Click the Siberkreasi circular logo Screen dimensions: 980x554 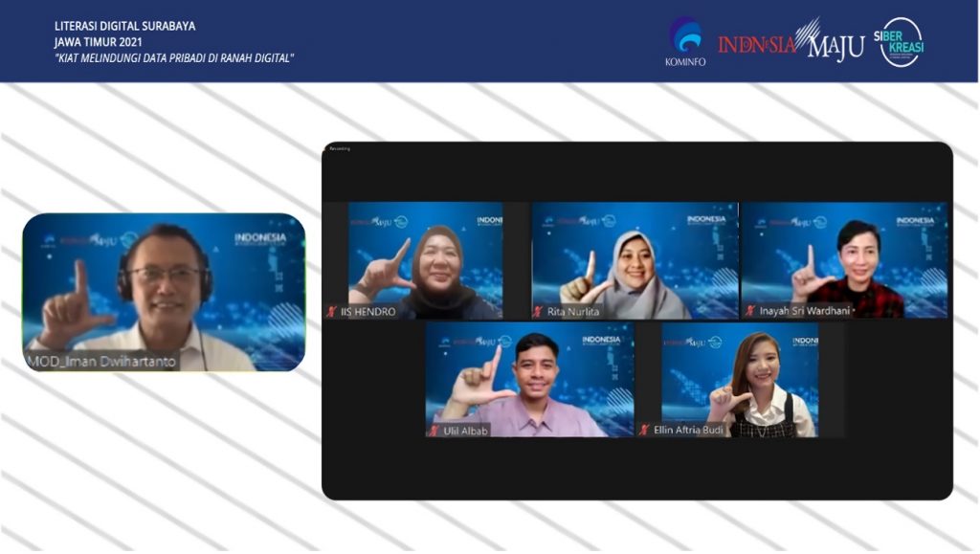point(901,42)
